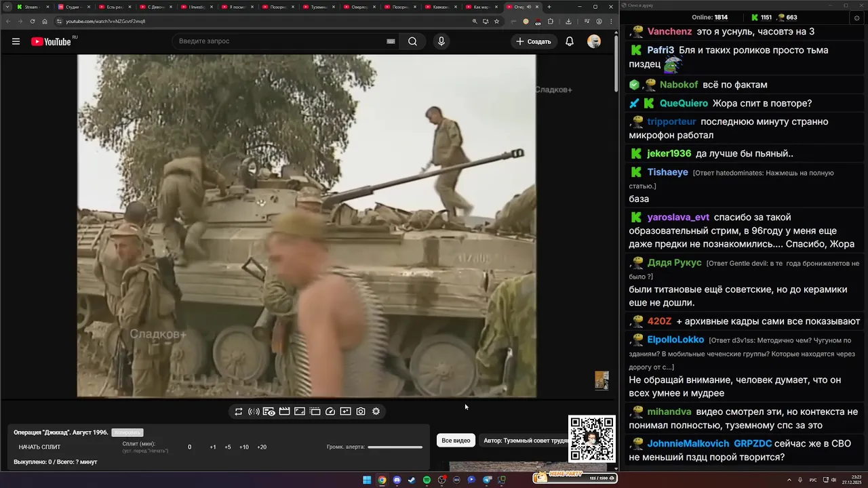Click the magnifier search button
868x488 pixels.
click(412, 41)
